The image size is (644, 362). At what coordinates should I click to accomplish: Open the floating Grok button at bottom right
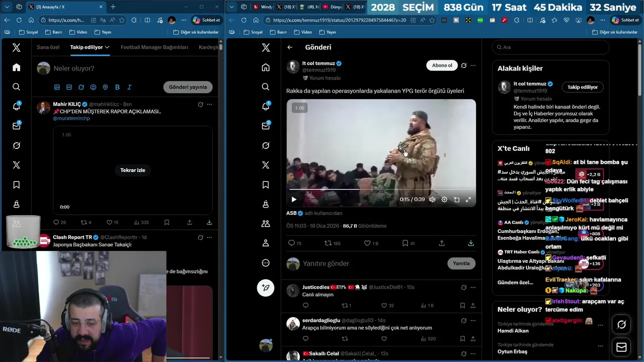point(621,325)
